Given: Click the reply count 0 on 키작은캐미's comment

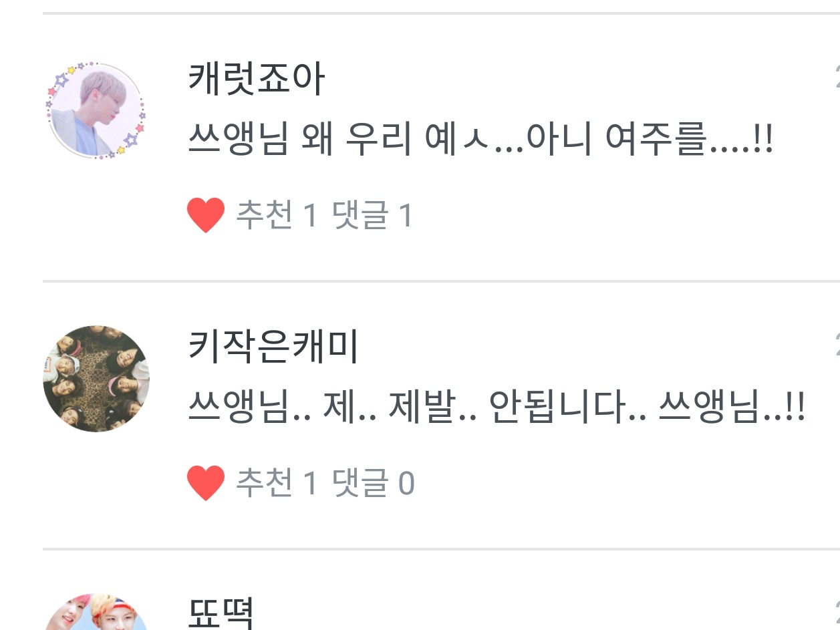Looking at the screenshot, I should (406, 484).
